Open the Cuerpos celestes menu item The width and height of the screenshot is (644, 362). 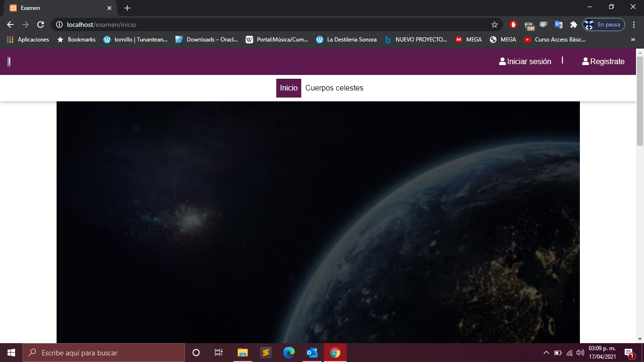click(x=334, y=88)
